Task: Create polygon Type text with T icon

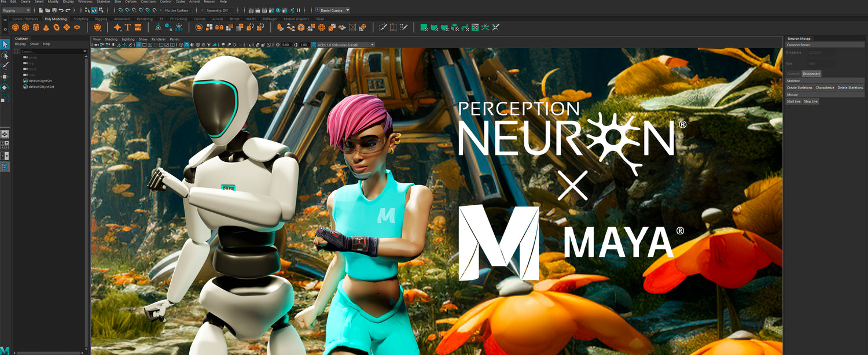Action: (x=127, y=27)
